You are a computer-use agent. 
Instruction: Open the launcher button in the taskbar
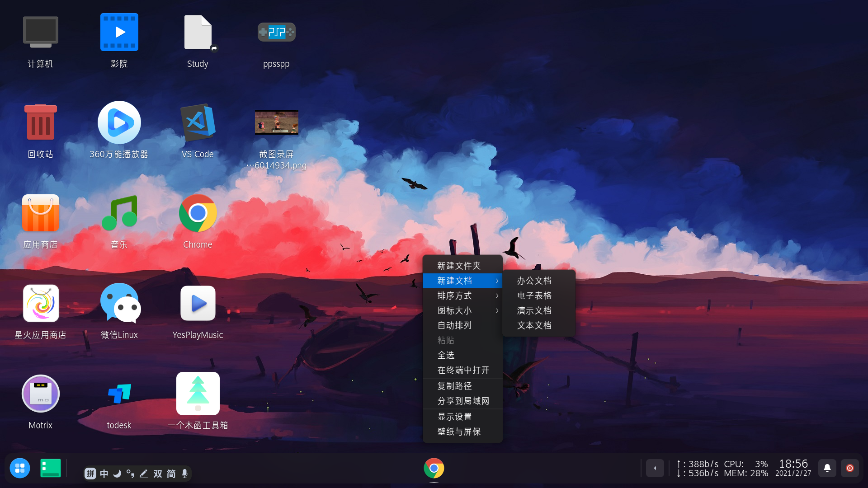pos(20,468)
